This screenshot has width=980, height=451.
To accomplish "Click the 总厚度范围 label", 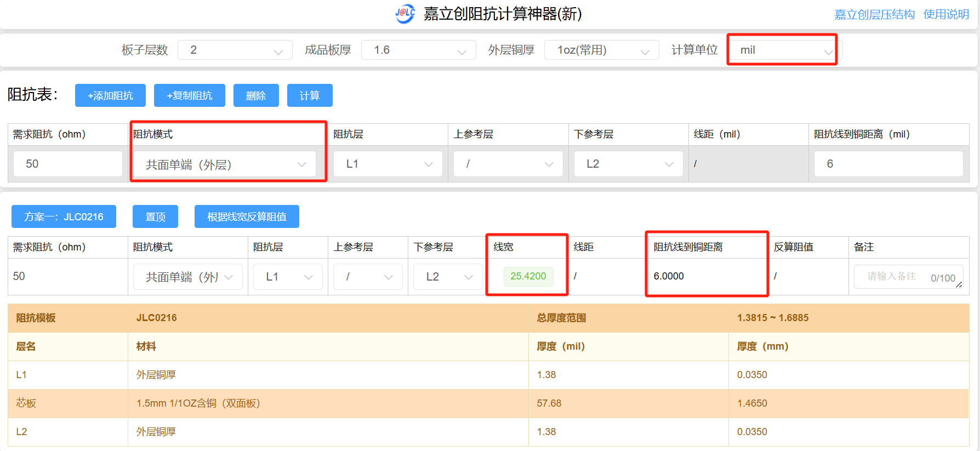I will [561, 318].
